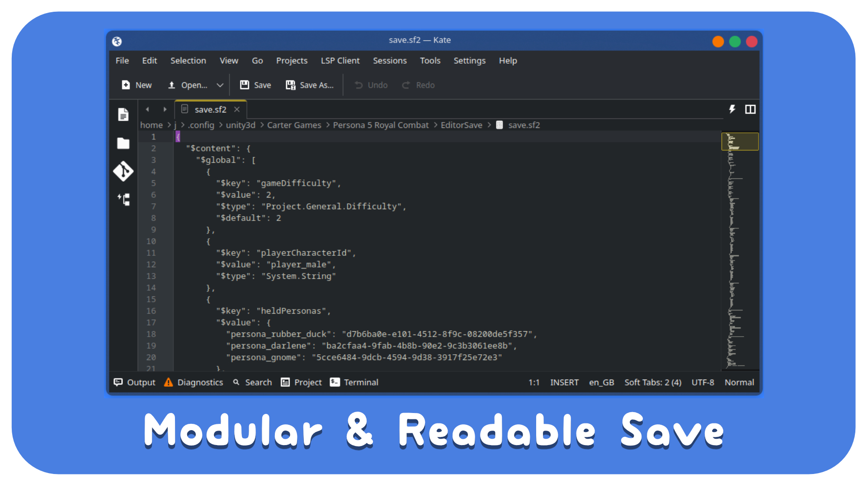
Task: Open the Documents sidebar panel icon
Action: pyautogui.click(x=123, y=114)
